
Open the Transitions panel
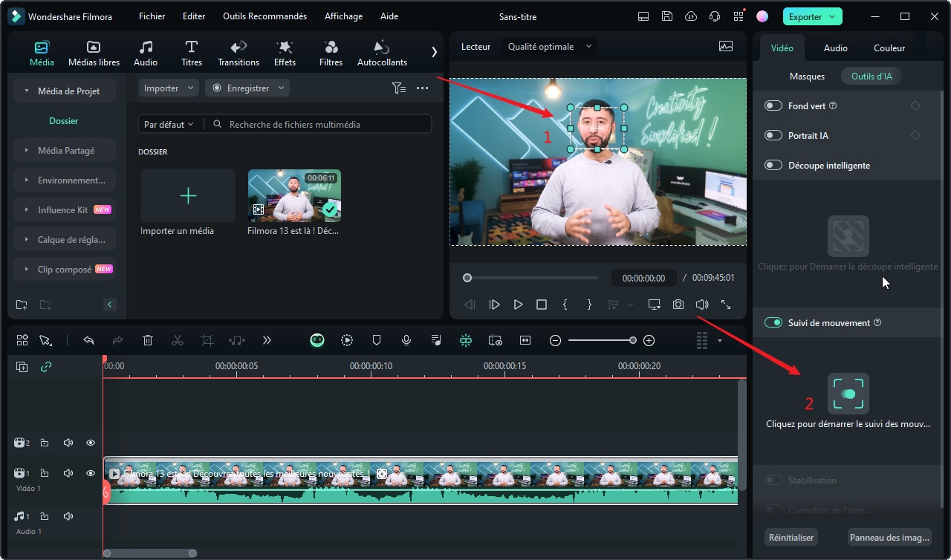click(x=238, y=53)
